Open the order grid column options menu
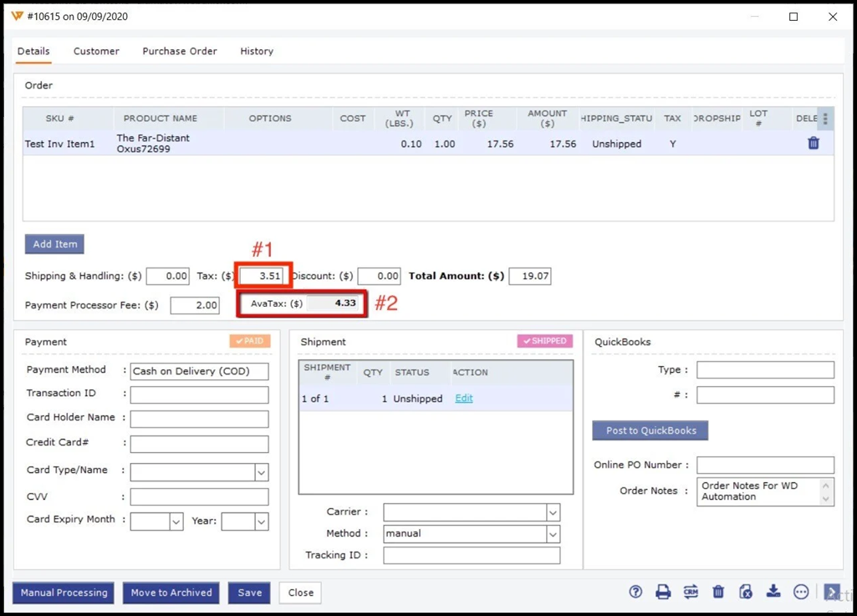This screenshot has width=857, height=616. 825,119
